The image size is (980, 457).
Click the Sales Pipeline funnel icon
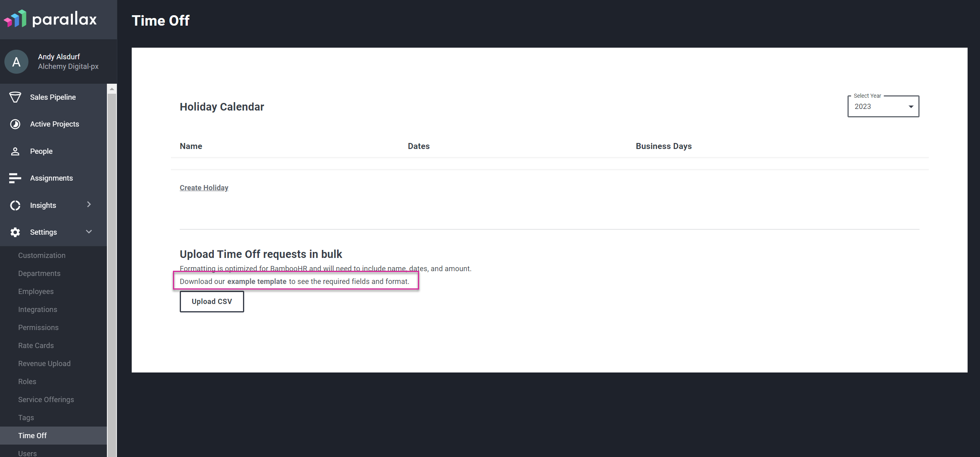click(15, 97)
